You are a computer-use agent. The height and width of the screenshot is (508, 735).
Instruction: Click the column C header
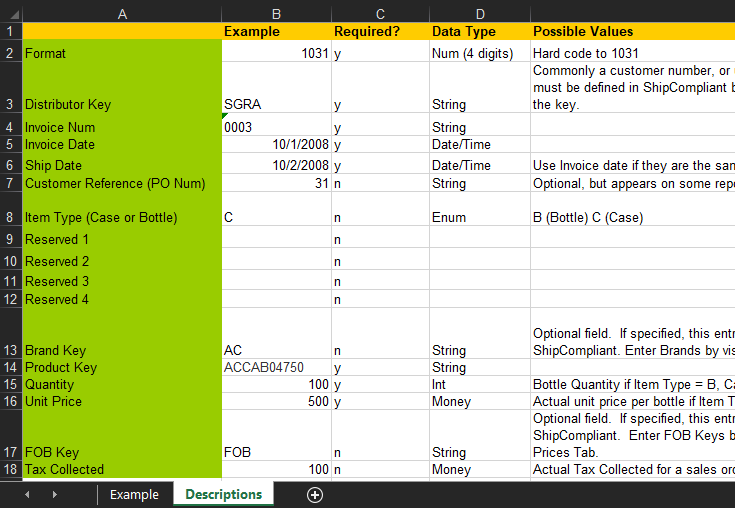[x=380, y=14]
